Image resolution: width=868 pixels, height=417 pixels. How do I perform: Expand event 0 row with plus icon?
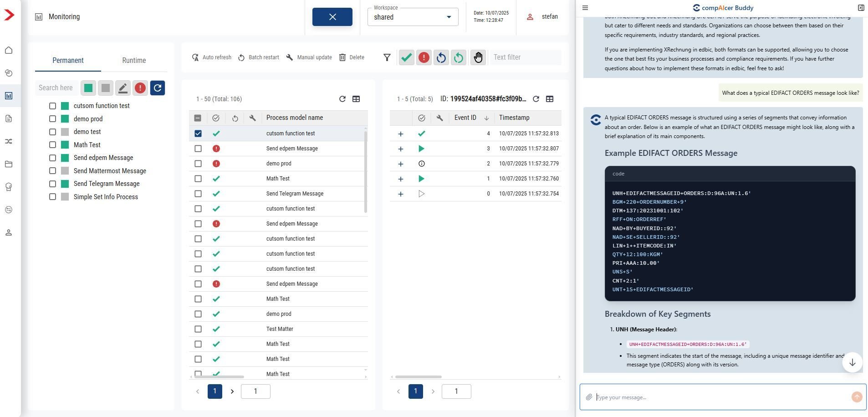tap(400, 194)
